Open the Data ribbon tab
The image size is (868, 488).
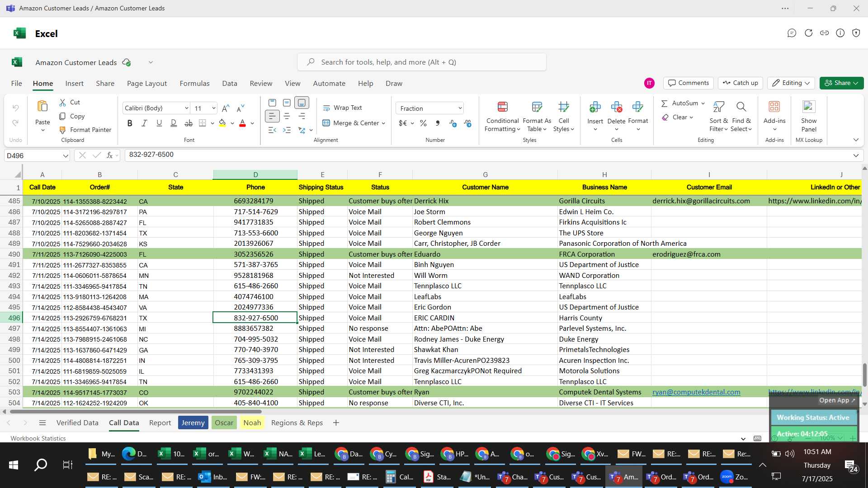229,84
